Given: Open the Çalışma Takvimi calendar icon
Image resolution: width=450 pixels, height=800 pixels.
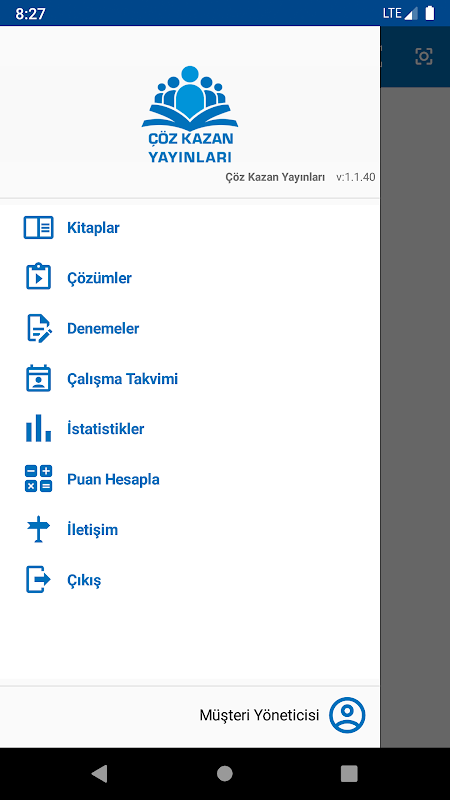Looking at the screenshot, I should click(38, 378).
